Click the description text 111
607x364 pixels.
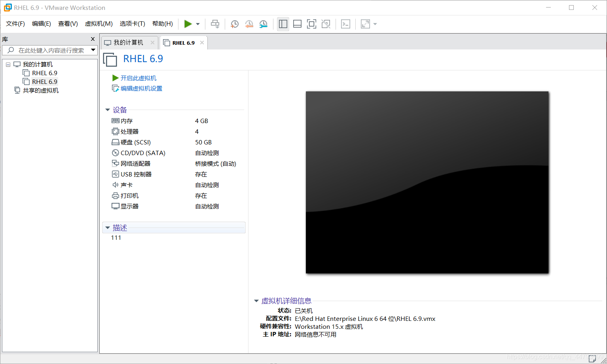(116, 238)
